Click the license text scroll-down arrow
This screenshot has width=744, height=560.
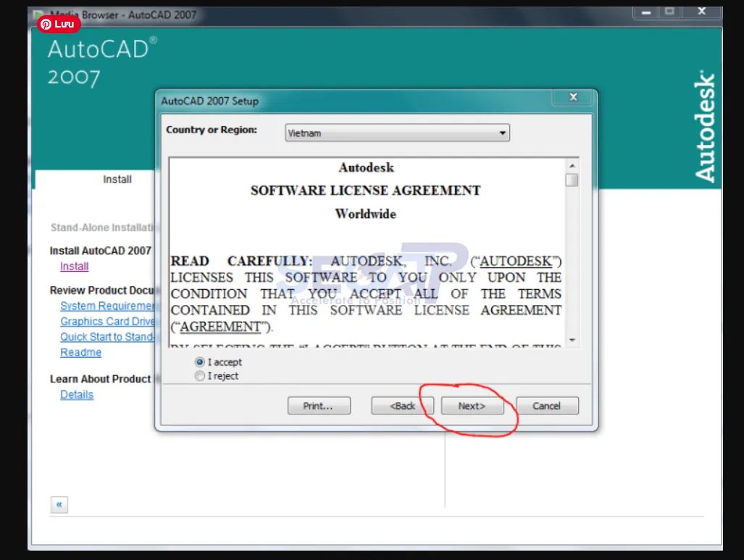pyautogui.click(x=572, y=340)
